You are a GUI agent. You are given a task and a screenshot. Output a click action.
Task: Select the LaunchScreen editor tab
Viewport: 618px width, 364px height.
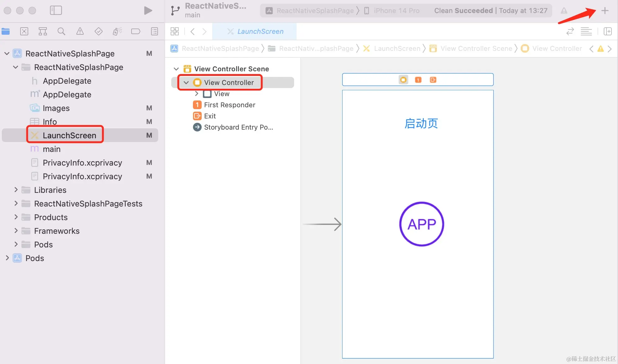(x=255, y=31)
